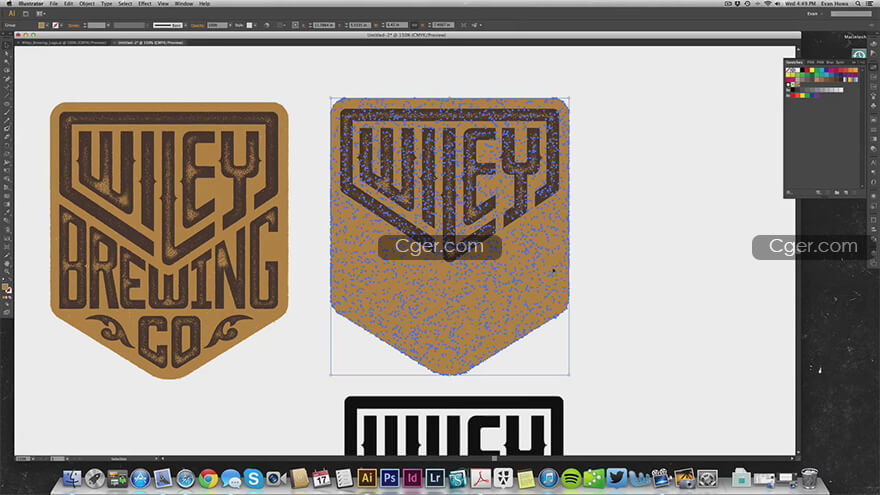Open Illustrator's File menu

(53, 3)
